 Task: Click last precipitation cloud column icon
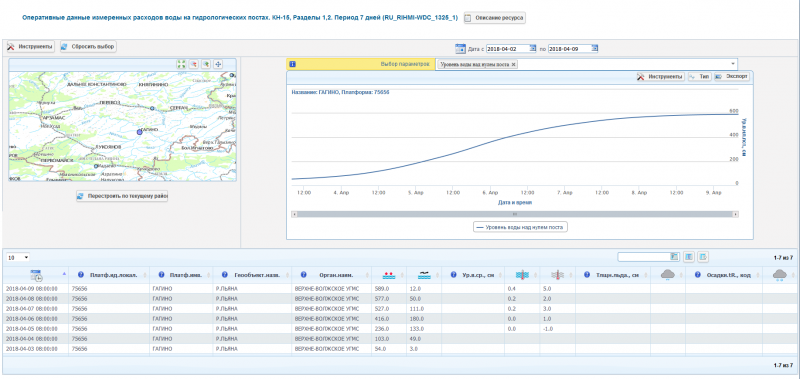click(x=779, y=275)
